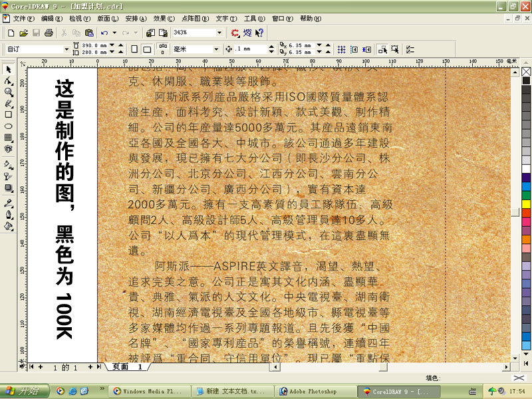
Task: Create a new document
Action: 11,33
